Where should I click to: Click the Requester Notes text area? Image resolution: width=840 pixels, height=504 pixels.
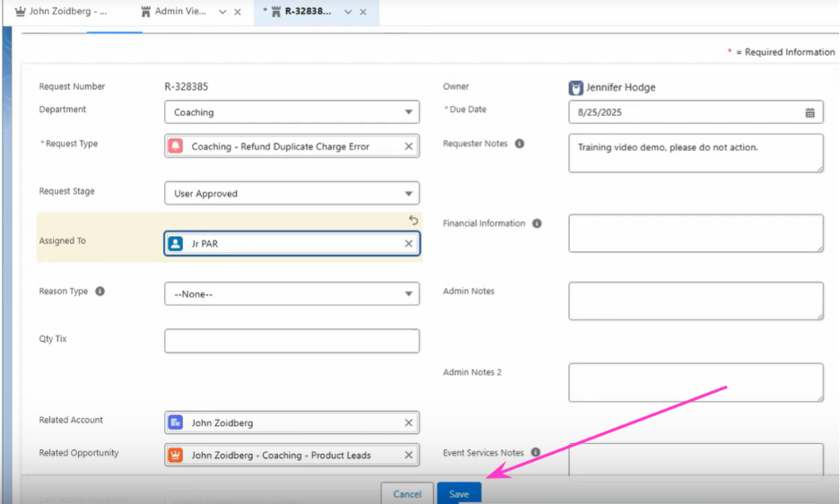[x=696, y=153]
